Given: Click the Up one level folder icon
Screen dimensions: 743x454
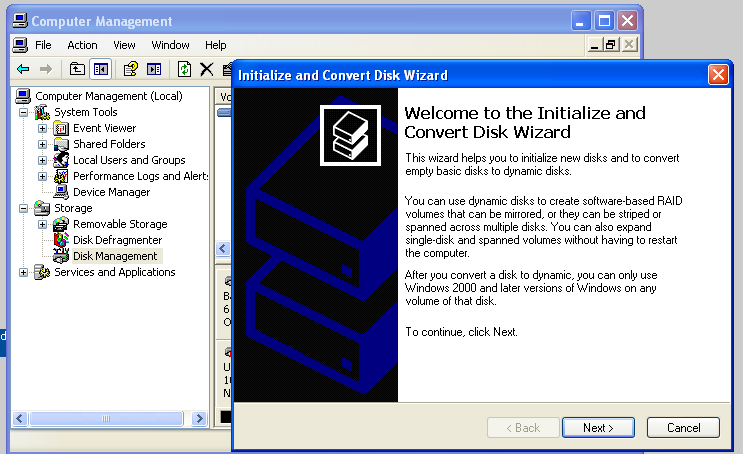Looking at the screenshot, I should click(77, 70).
